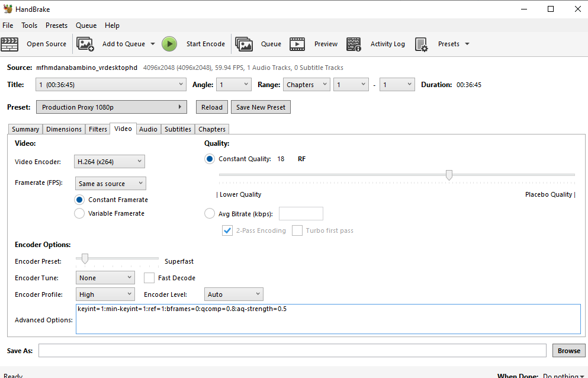588x378 pixels.
Task: Select Avg Bitrate radio button
Action: point(210,213)
